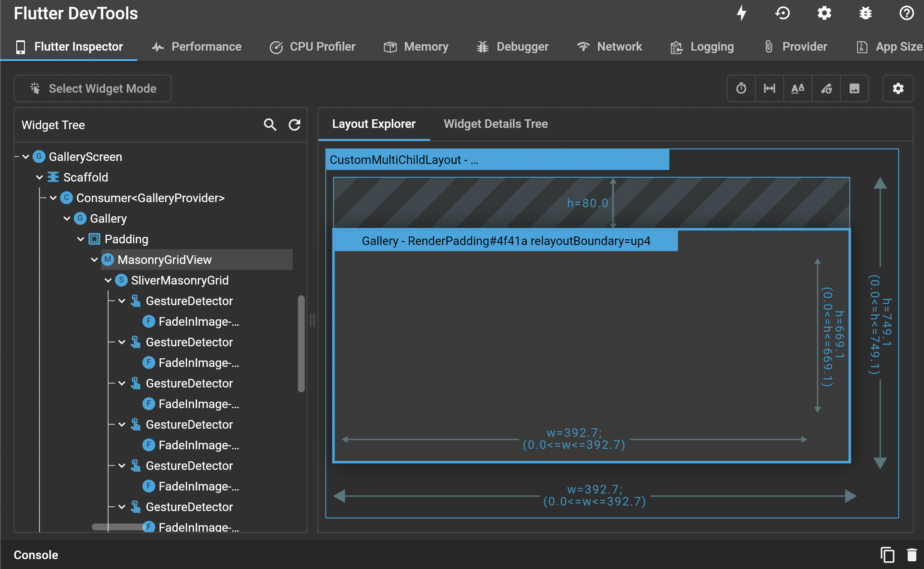Refresh the widget tree with the reload icon

point(294,125)
